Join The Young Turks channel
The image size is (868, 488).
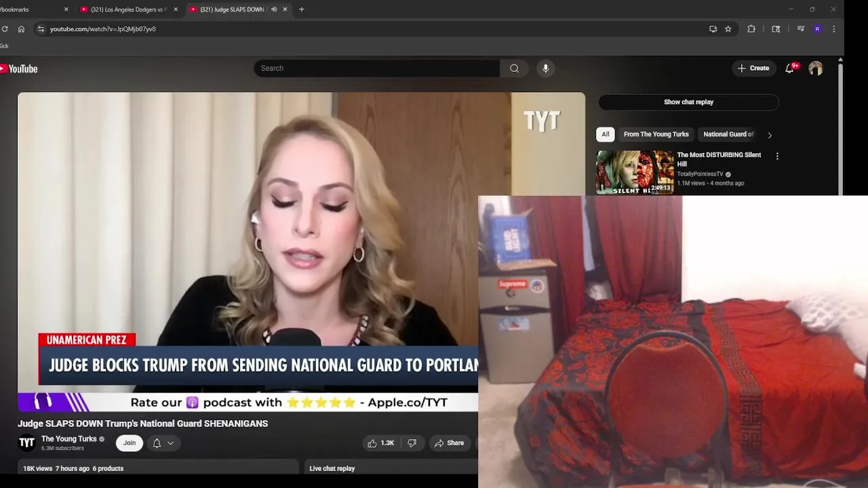click(130, 443)
